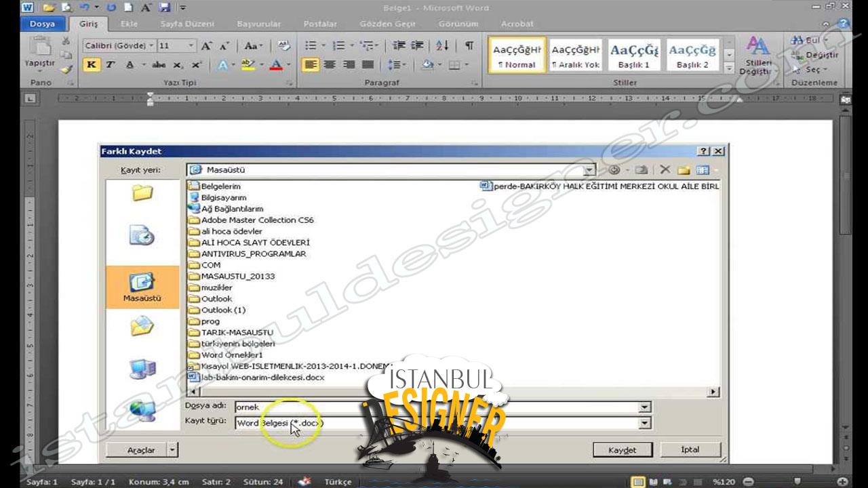
Task: Click the clear formatting icon
Action: tap(284, 46)
